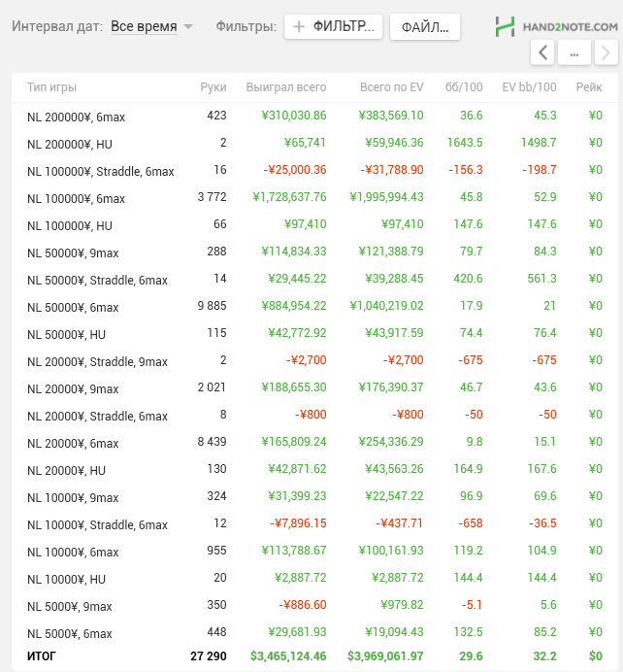
Task: Sort by бб/100 column header
Action: point(464,87)
